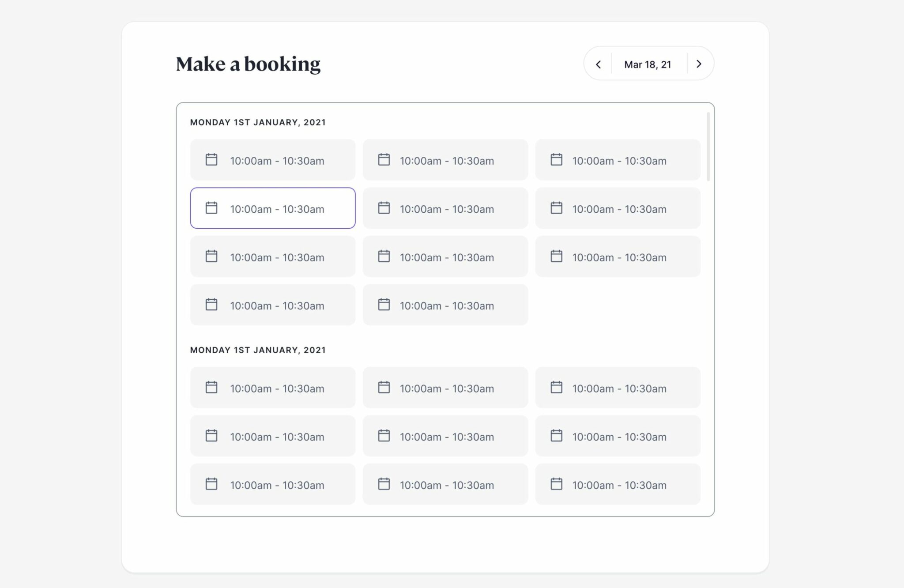Click the calendar icon in the last slot of row four
Screen dimensions: 904x588
coord(384,305)
